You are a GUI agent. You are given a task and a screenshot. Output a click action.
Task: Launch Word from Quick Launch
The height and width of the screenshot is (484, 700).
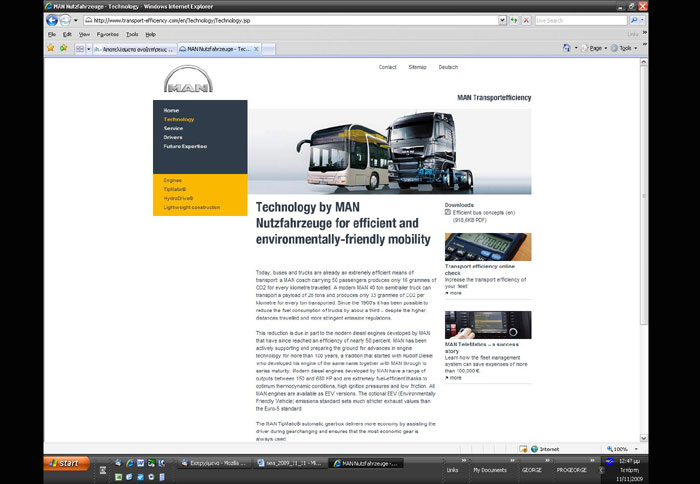140,463
